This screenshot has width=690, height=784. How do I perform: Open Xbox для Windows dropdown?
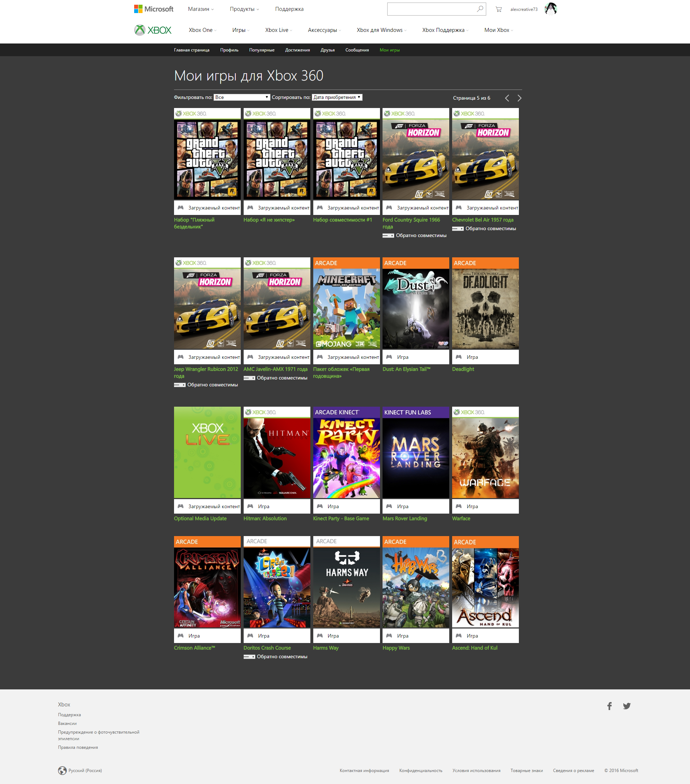click(381, 30)
